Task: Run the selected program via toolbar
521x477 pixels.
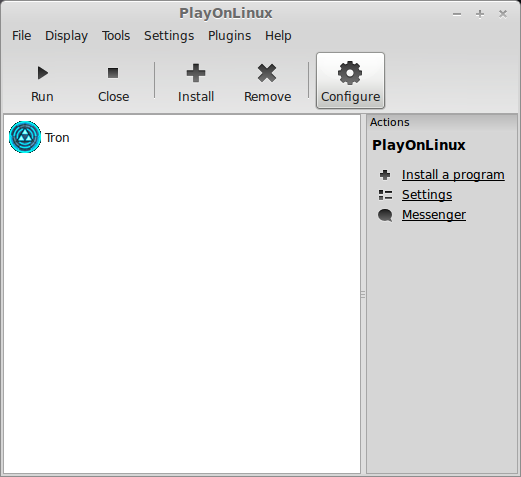Action: coord(42,81)
